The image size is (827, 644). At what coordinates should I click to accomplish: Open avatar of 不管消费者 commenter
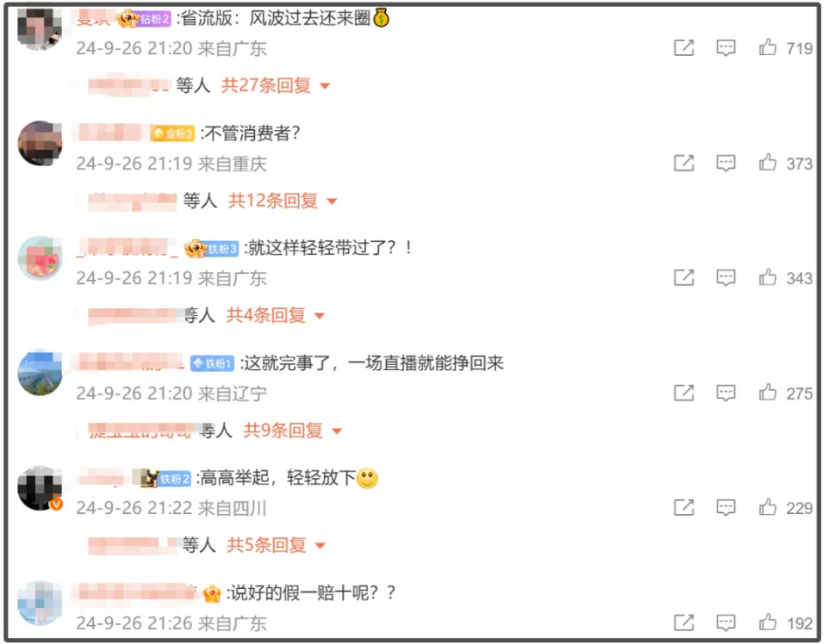40,143
